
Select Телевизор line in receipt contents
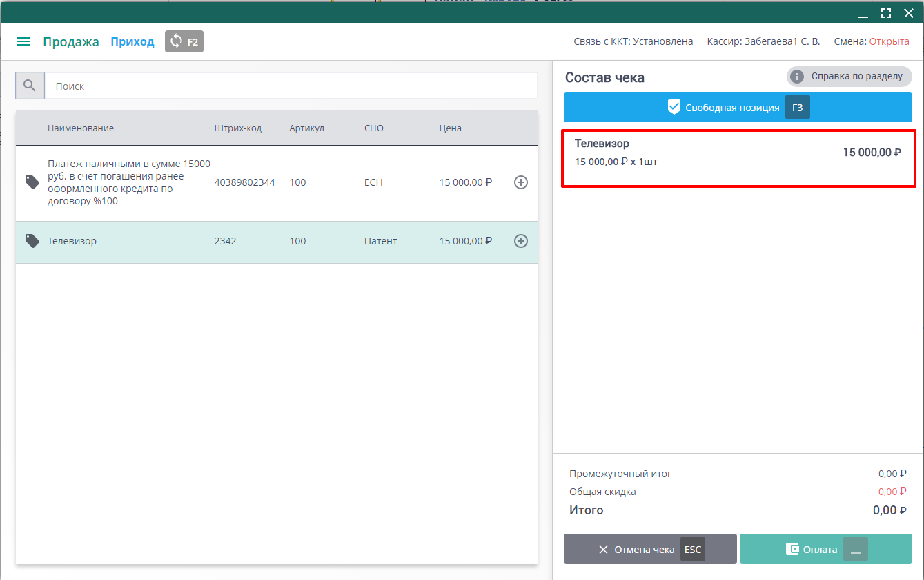tap(738, 157)
